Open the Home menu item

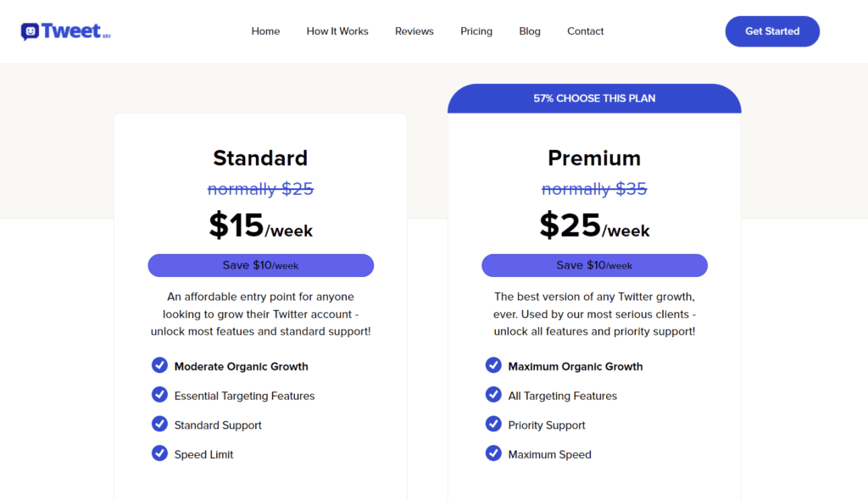point(265,31)
